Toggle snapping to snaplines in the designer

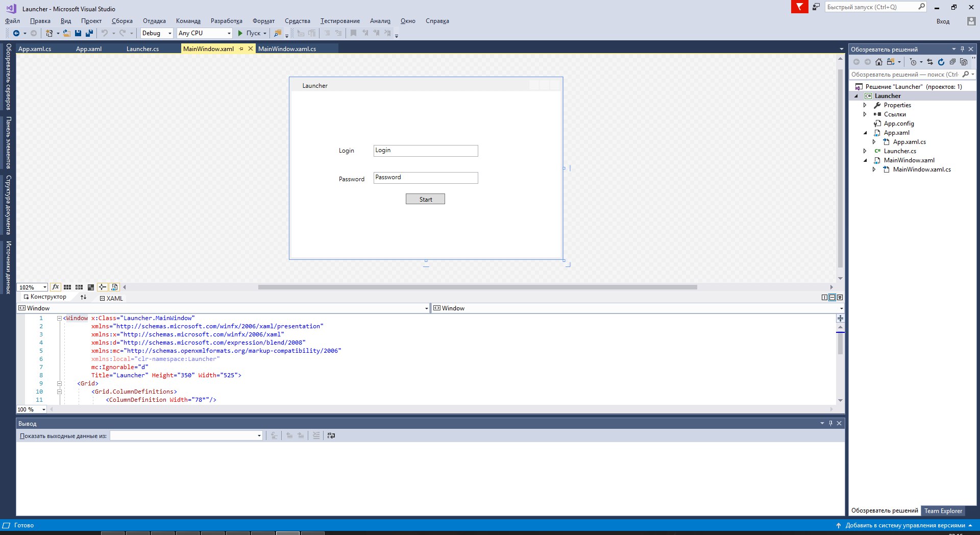(103, 287)
